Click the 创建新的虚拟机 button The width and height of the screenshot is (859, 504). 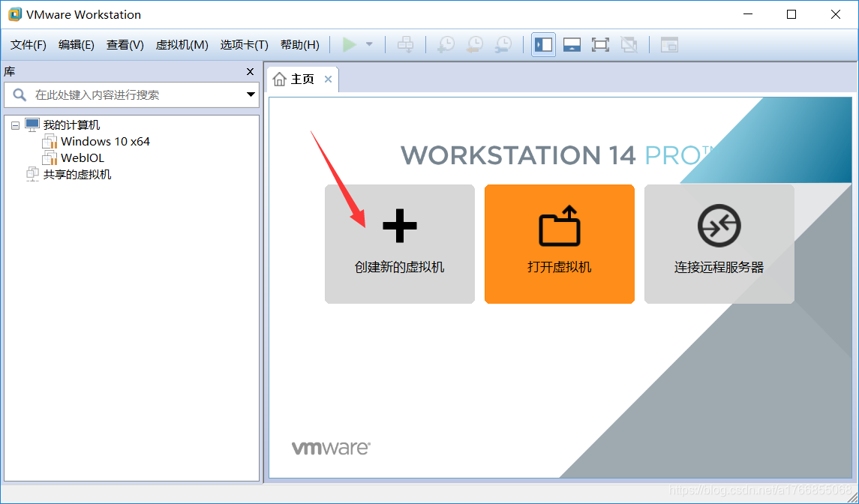point(400,244)
